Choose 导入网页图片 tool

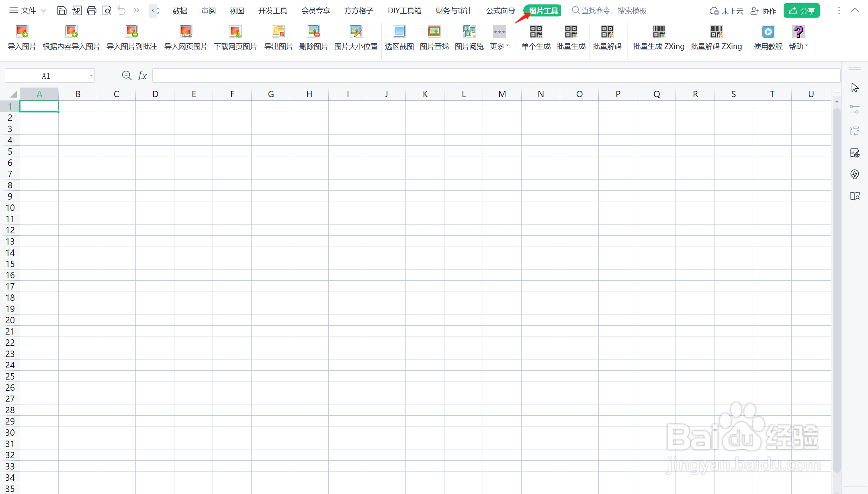click(186, 38)
